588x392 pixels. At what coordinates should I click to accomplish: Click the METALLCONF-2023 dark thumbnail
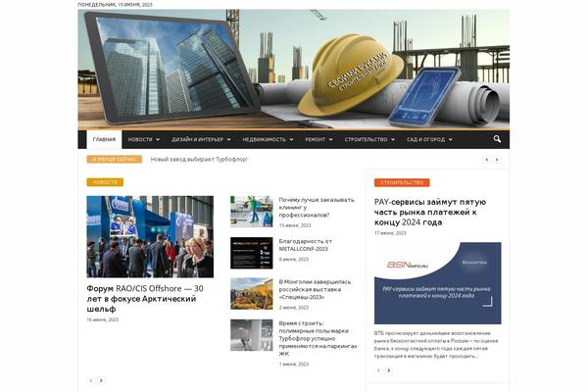point(252,253)
